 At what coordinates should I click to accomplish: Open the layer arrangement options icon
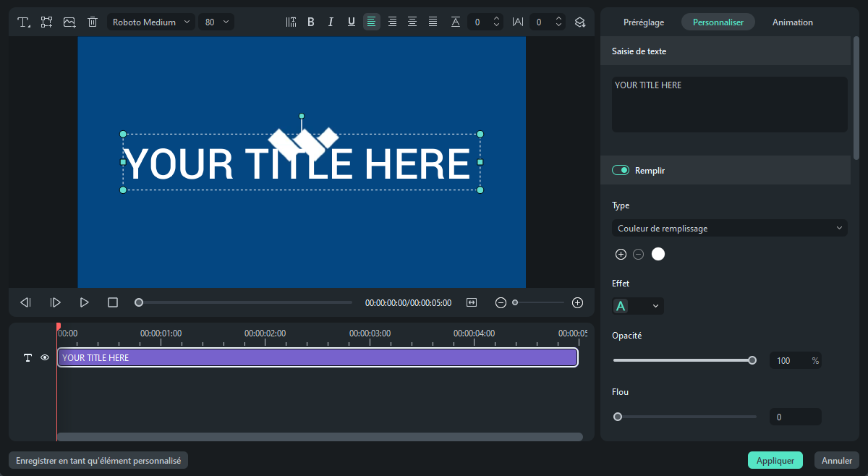click(580, 22)
